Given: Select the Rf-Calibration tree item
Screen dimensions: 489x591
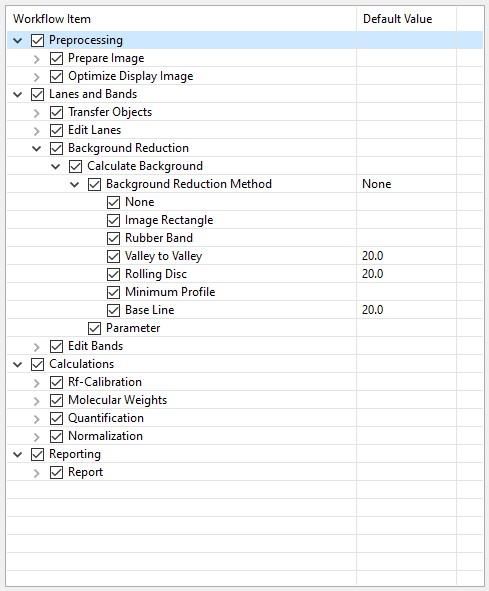Looking at the screenshot, I should tap(105, 382).
